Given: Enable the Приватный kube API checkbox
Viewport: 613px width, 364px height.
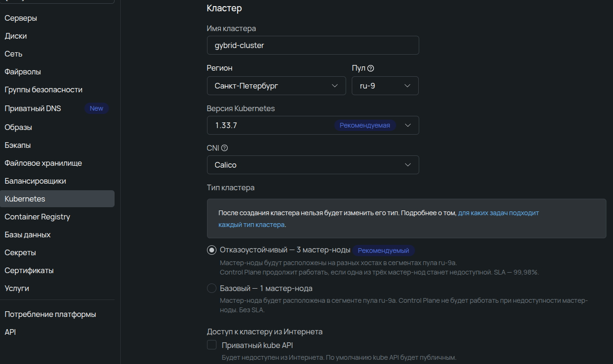Looking at the screenshot, I should 212,345.
